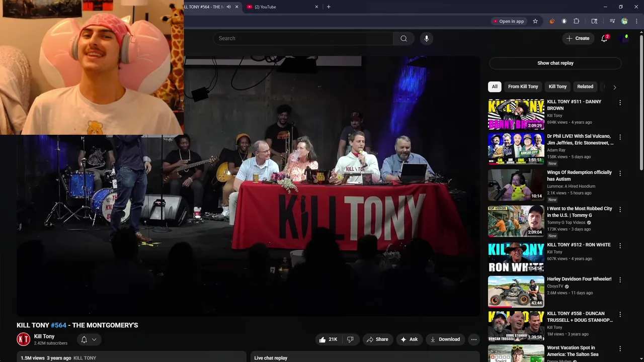Open KILL TONY #512 RON WHITE thumbnail

tap(516, 257)
